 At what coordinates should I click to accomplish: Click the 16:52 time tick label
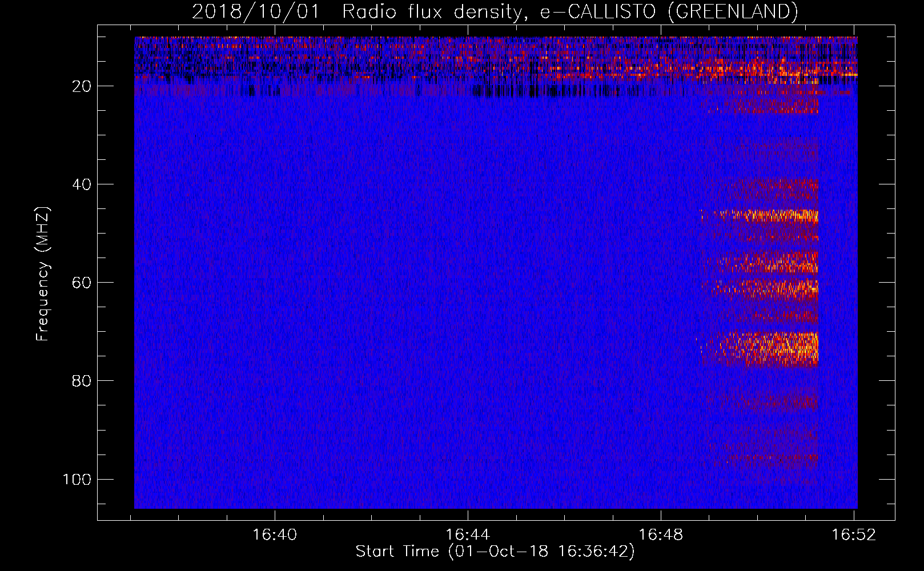click(854, 535)
